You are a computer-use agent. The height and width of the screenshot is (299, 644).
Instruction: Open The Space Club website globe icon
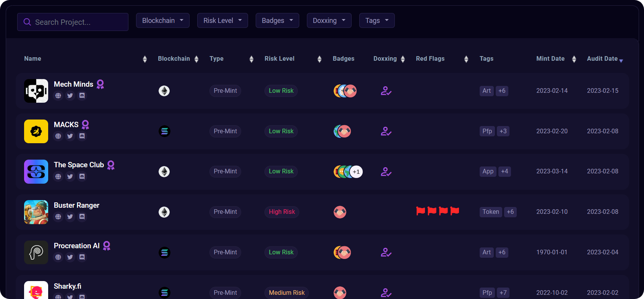click(x=58, y=176)
